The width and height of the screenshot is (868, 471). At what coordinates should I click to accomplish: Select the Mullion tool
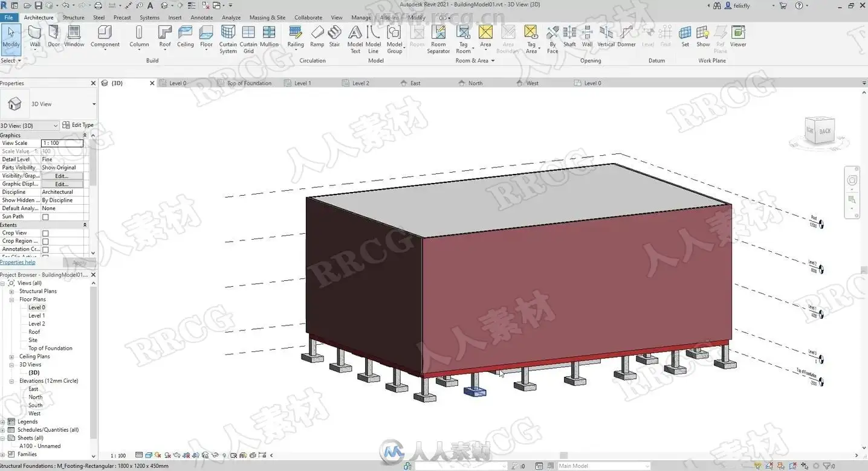click(269, 37)
